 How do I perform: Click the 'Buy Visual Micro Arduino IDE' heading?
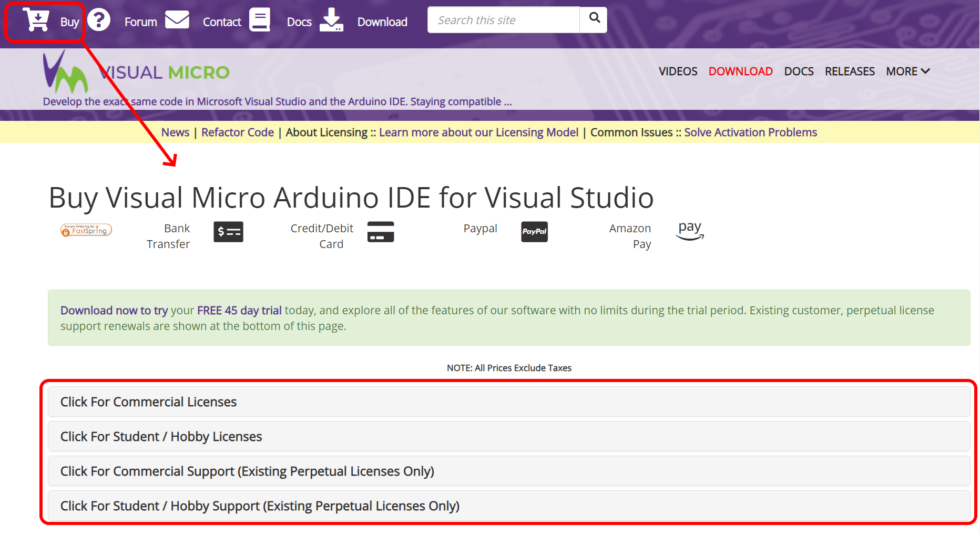351,198
